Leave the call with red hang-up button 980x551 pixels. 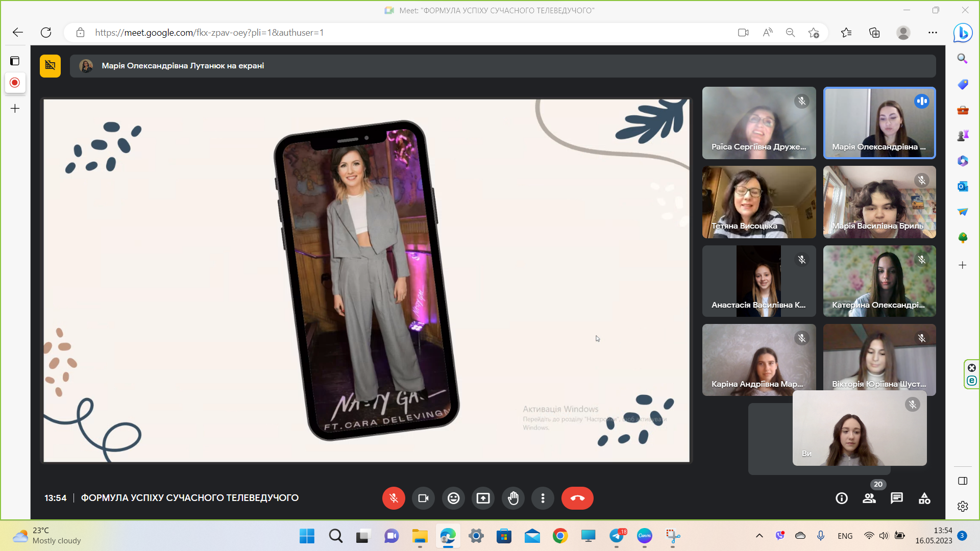[577, 498]
